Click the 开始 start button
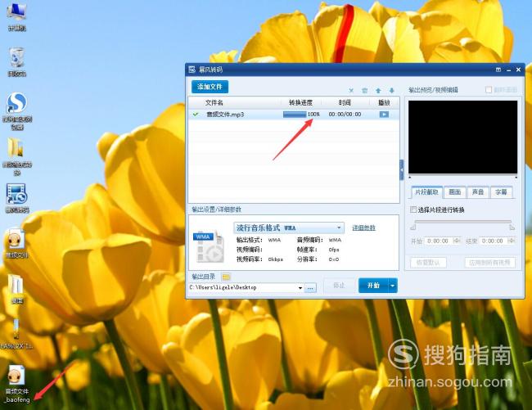 point(373,286)
